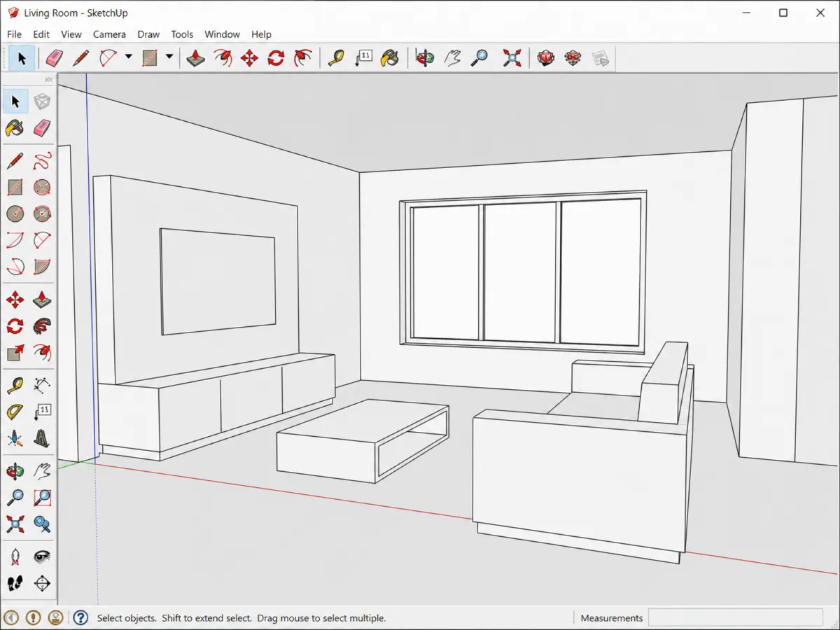Pick the Pie tool in the left palette
Image resolution: width=840 pixels, height=630 pixels.
pyautogui.click(x=42, y=267)
